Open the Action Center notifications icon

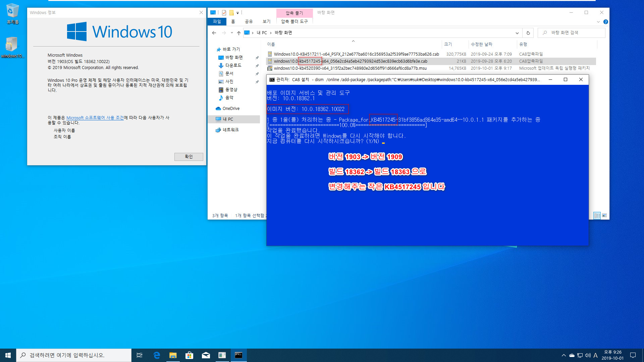coord(633,355)
